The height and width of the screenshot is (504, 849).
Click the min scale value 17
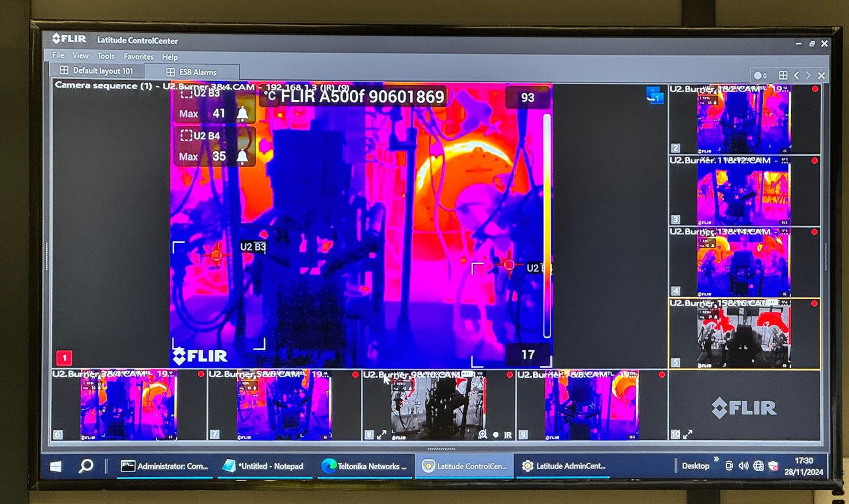coord(527,354)
